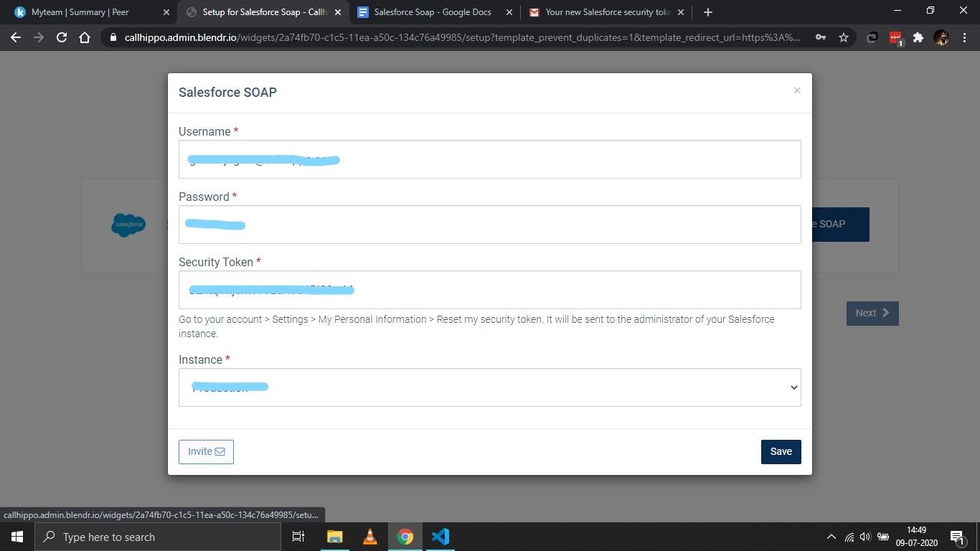980x551 pixels.
Task: Open the browser home page icon
Action: [85, 37]
